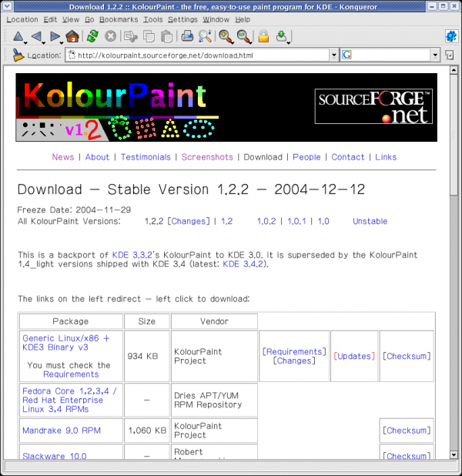Viewport: 462px width, 476px height.
Task: Open the Links page link
Action: [x=386, y=157]
